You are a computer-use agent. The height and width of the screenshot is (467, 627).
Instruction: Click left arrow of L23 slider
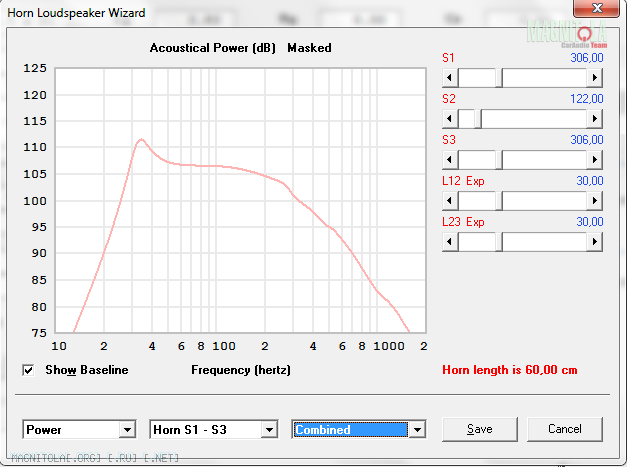[449, 242]
